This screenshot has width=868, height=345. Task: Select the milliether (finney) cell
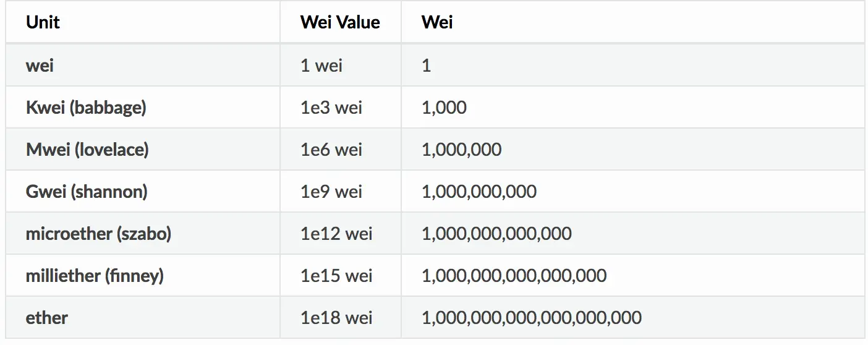point(95,276)
